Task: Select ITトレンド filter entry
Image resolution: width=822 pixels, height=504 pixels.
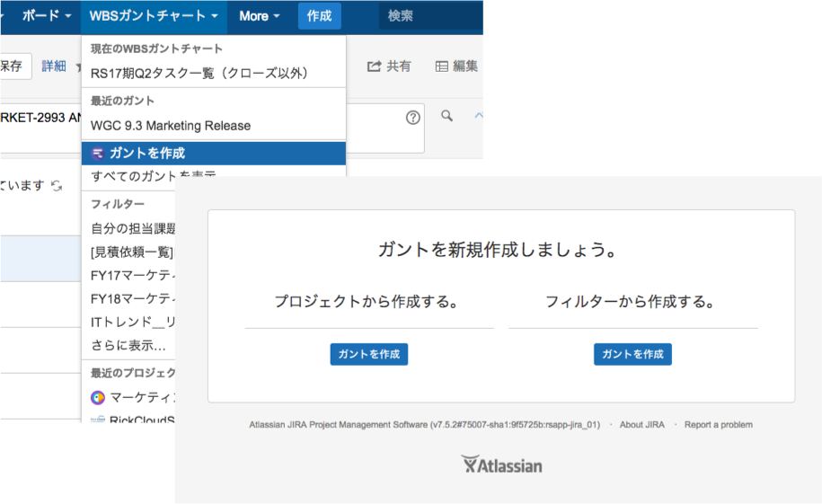Action: click(133, 322)
